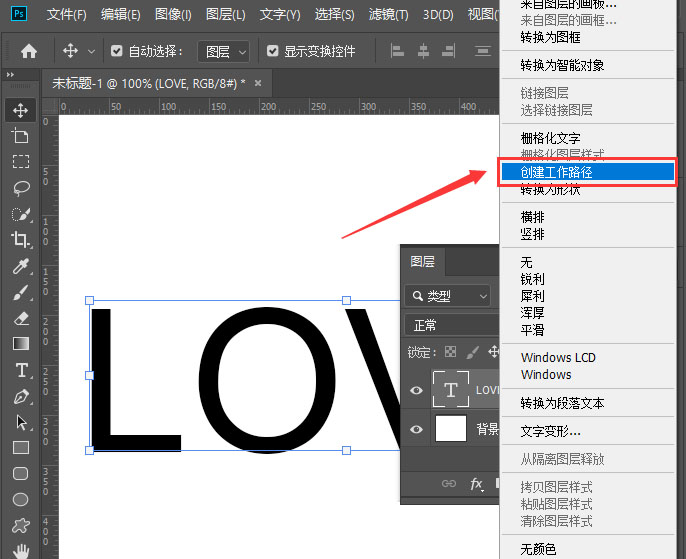Select the Pen tool

pyautogui.click(x=20, y=397)
